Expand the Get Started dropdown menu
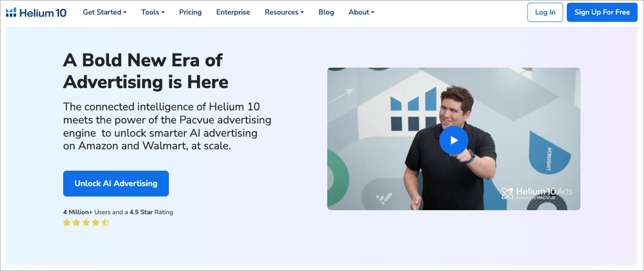 coord(105,12)
